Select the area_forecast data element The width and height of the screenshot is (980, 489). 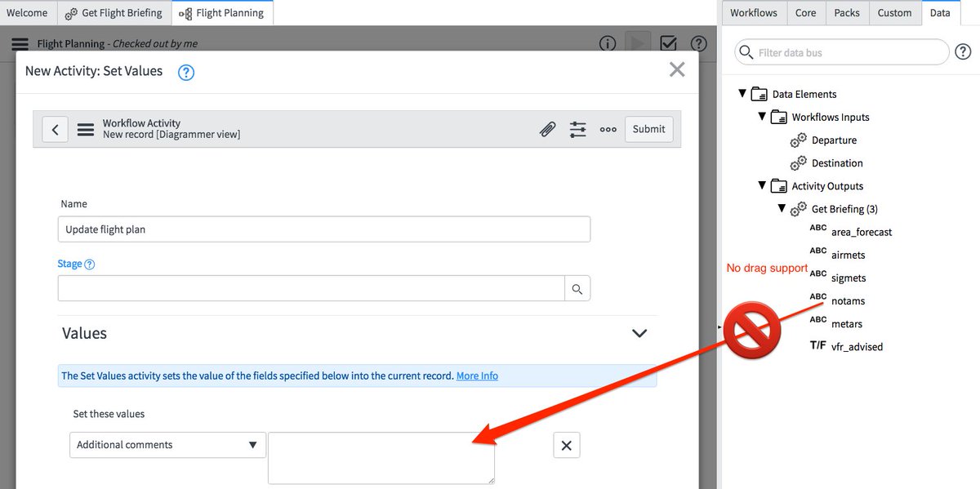(862, 232)
